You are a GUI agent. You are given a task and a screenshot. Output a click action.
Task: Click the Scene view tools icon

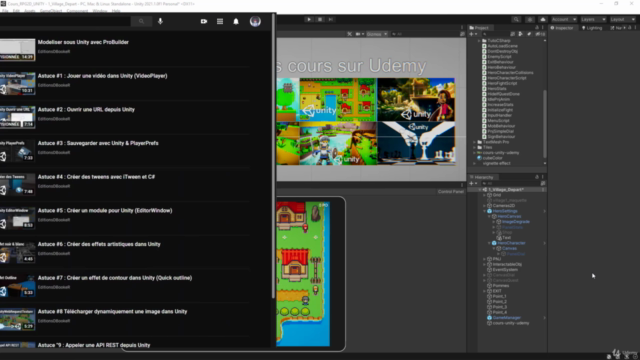point(350,34)
